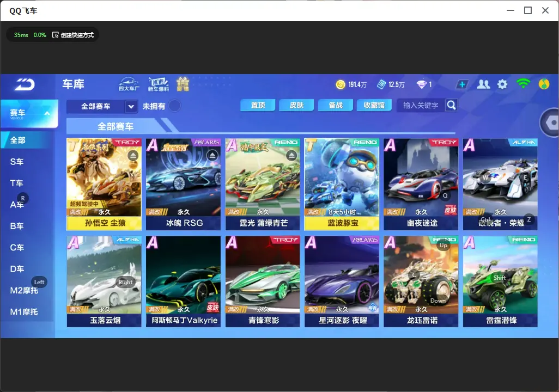The height and width of the screenshot is (392, 559).
Task: Click the eject icon on 冰魄 RSG
Action: [212, 155]
